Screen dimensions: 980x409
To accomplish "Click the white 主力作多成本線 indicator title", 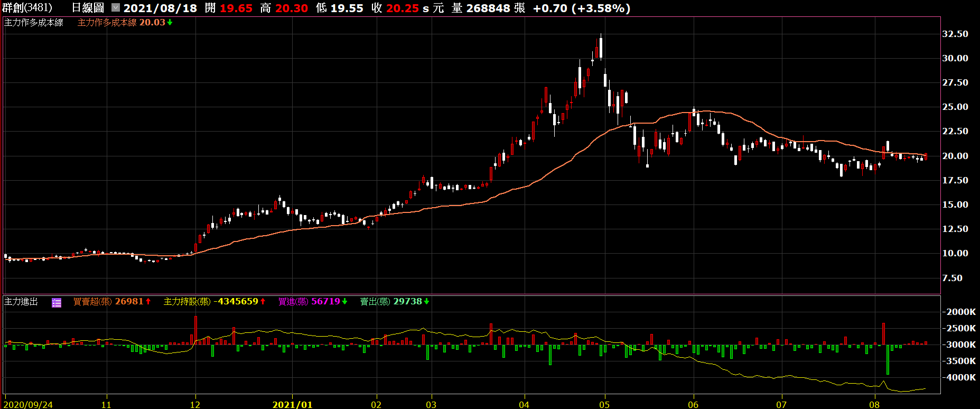I will [34, 23].
